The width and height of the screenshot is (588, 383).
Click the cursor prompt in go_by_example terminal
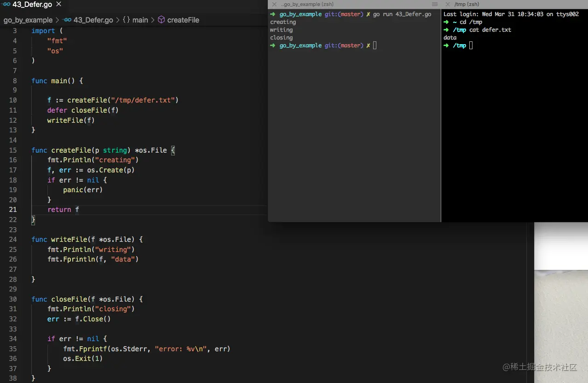coord(375,46)
